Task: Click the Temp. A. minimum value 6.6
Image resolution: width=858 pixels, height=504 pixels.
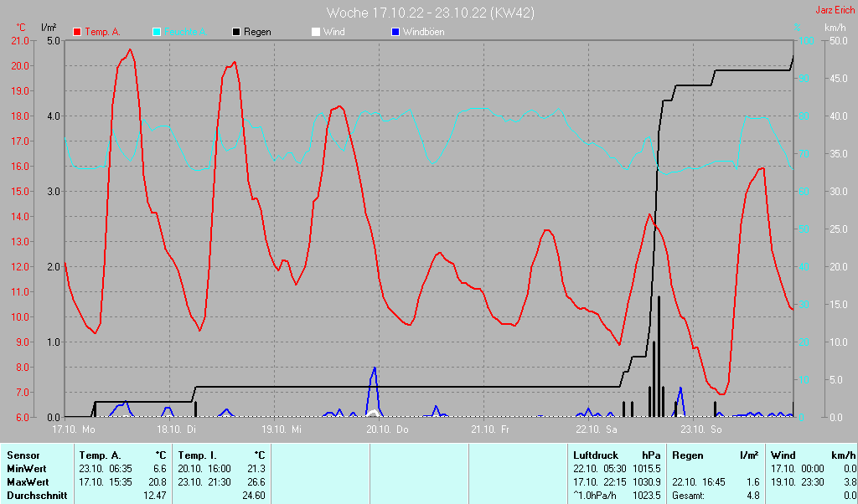Action: coord(160,469)
